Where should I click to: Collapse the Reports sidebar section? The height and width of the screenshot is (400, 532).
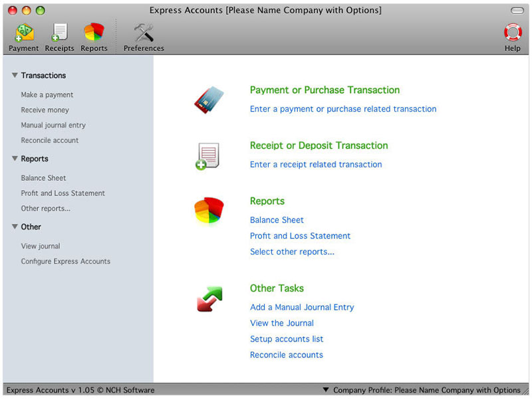click(x=15, y=159)
